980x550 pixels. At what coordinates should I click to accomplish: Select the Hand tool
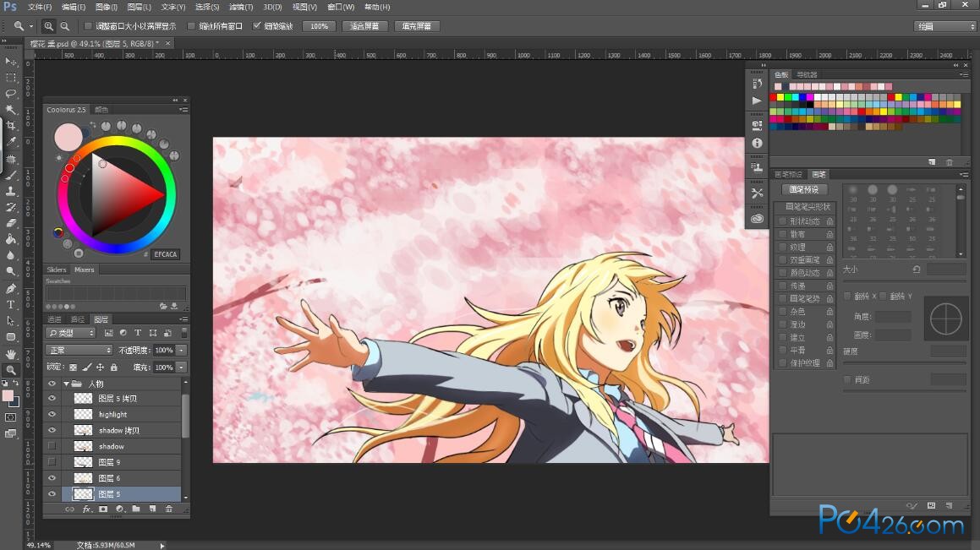tap(11, 354)
